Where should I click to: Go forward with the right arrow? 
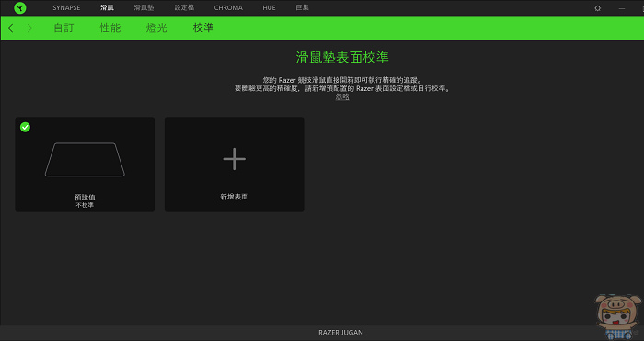pos(29,28)
